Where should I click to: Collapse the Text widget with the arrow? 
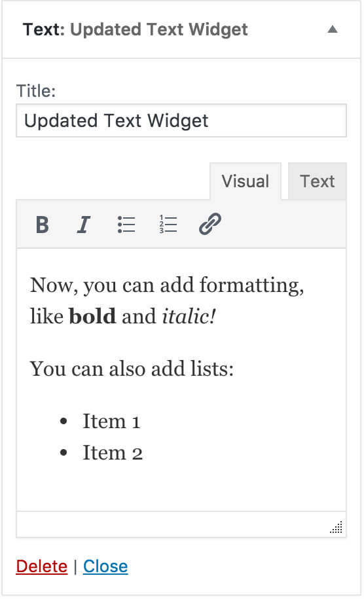[x=333, y=29]
